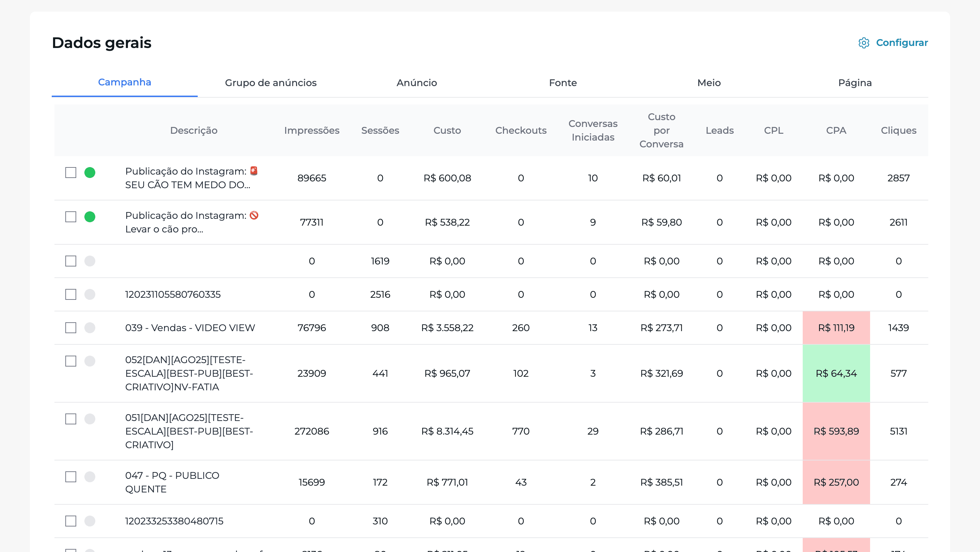Open the Fonte tab
980x552 pixels.
click(563, 83)
